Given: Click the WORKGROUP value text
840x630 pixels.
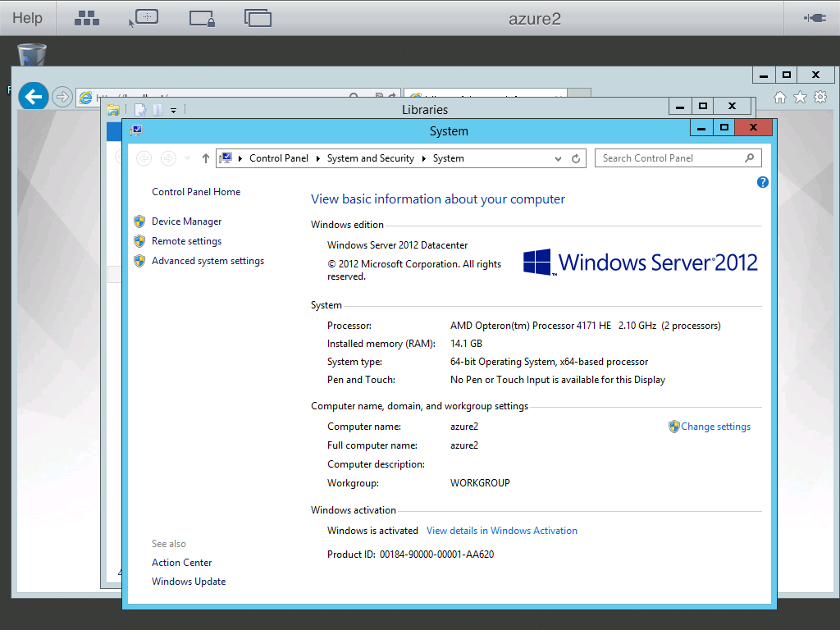Looking at the screenshot, I should [480, 483].
